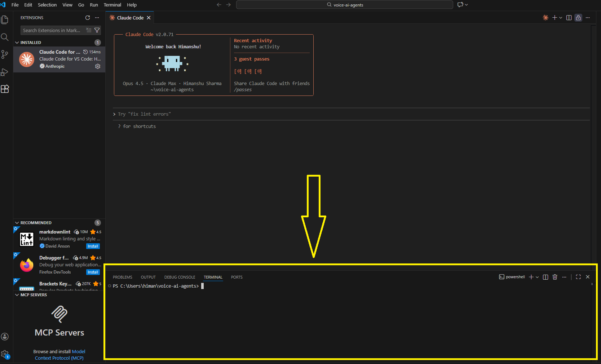Install the markdownlint extension

(93, 246)
